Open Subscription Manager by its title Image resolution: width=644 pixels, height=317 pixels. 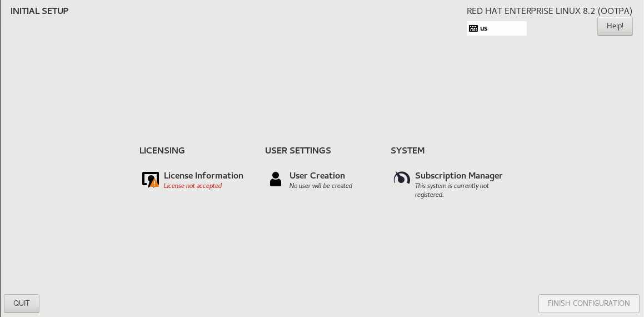pos(459,176)
